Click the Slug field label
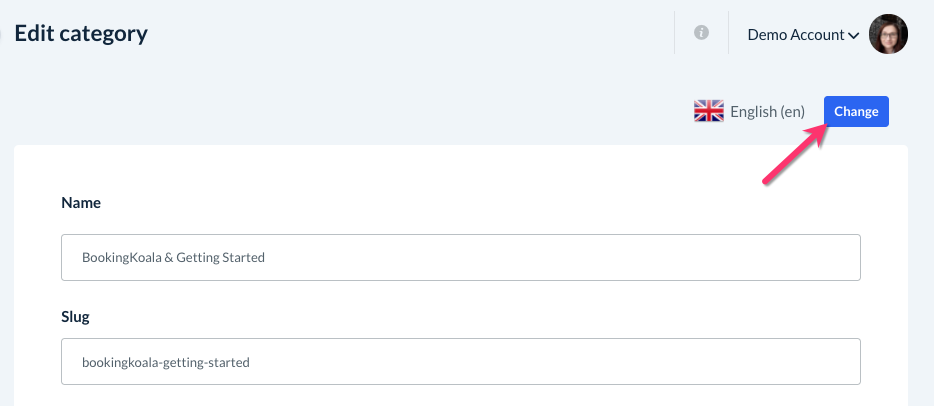The height and width of the screenshot is (406, 934). point(77,316)
